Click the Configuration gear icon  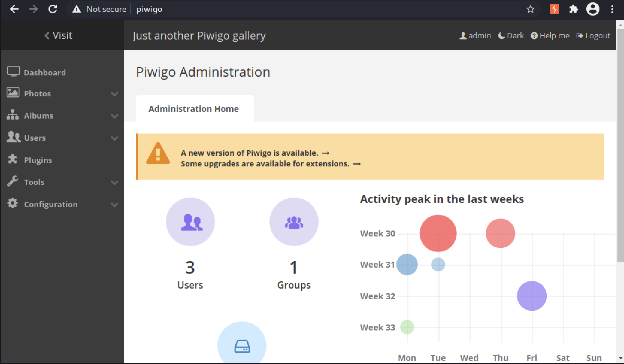(13, 203)
